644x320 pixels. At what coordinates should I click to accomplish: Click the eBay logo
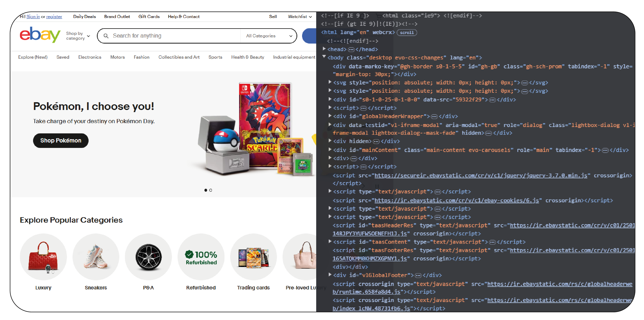click(x=40, y=34)
